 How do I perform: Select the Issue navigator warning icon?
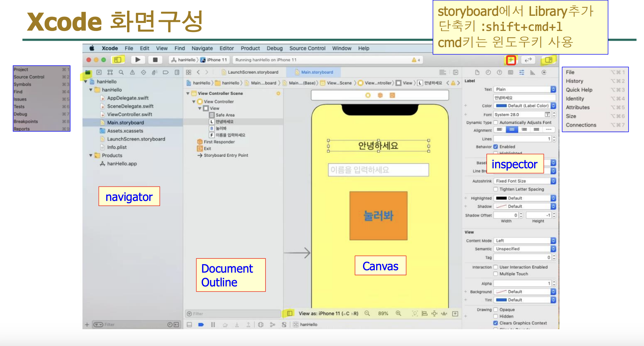[132, 72]
